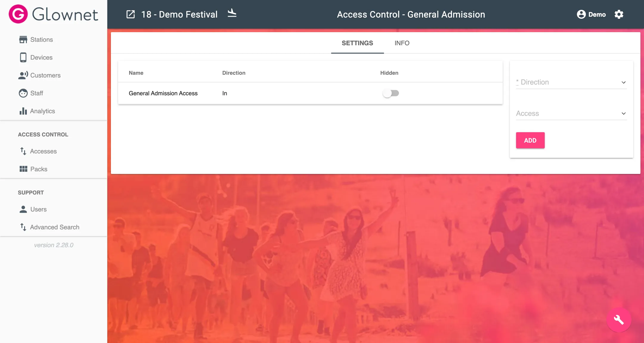Click the Users person icon
The image size is (644, 343).
[23, 209]
